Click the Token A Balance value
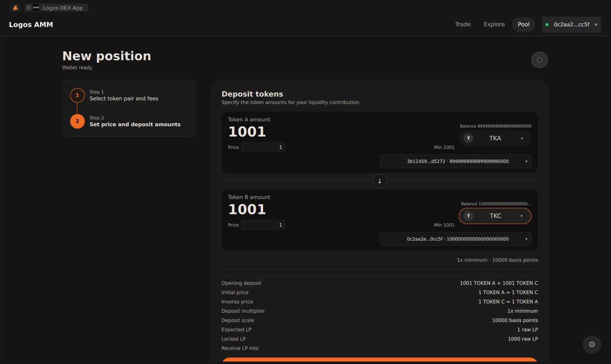The image size is (611, 364). click(x=496, y=126)
